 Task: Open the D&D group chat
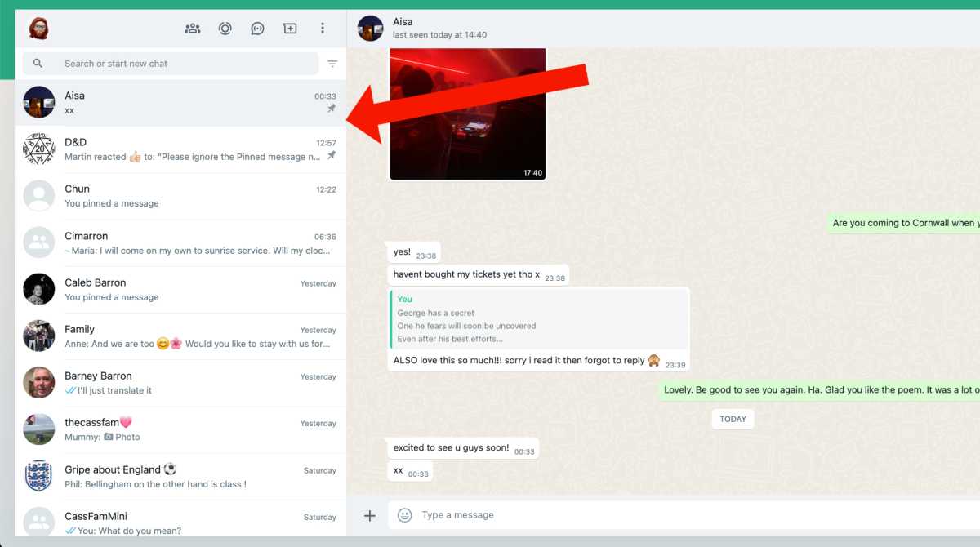click(x=180, y=149)
